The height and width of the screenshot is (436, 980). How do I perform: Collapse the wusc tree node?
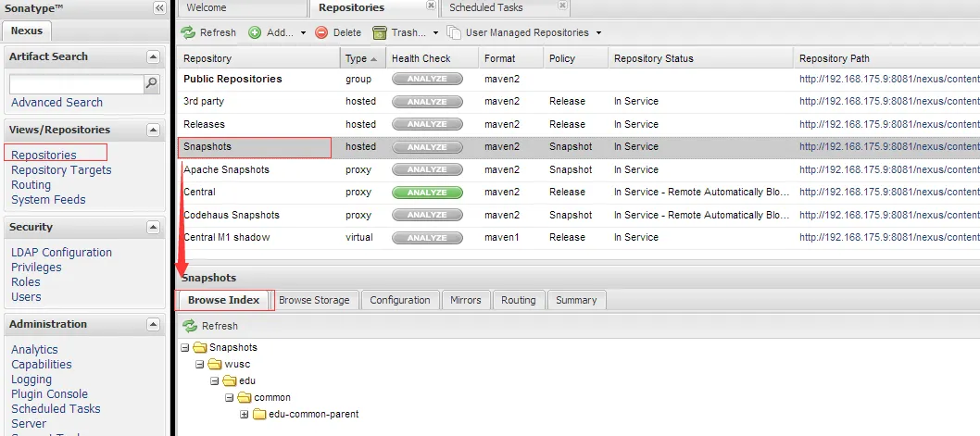199,364
